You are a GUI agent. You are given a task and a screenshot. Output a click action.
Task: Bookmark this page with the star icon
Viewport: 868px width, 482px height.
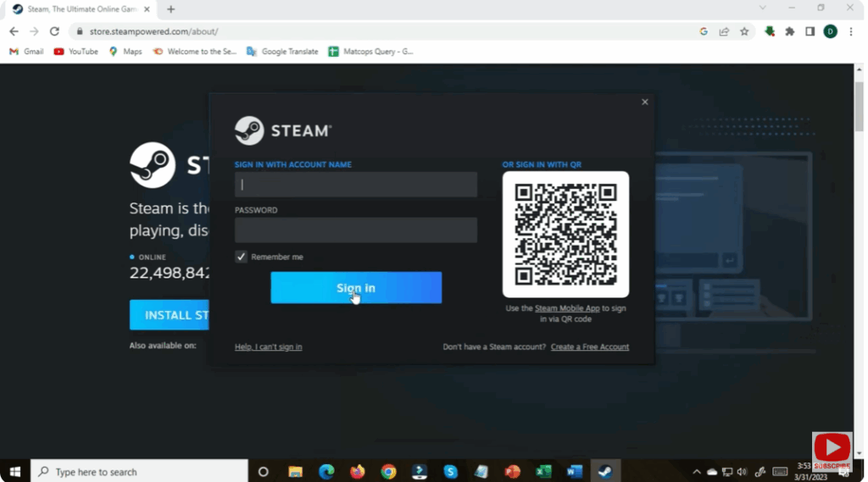(x=744, y=31)
